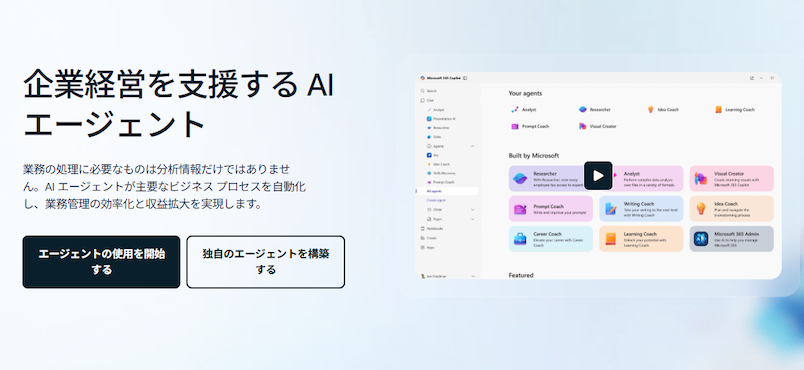This screenshot has width=804, height=370.
Task: Select Microsoft 365 Admin card
Action: click(x=731, y=239)
